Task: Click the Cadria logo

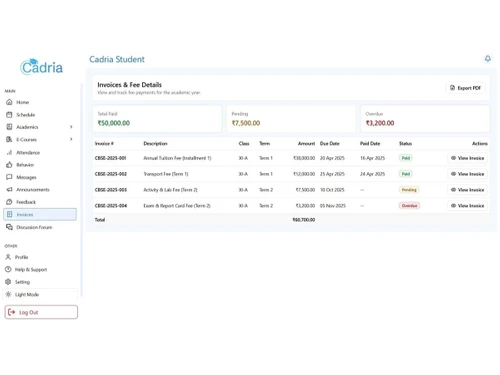Action: [41, 67]
